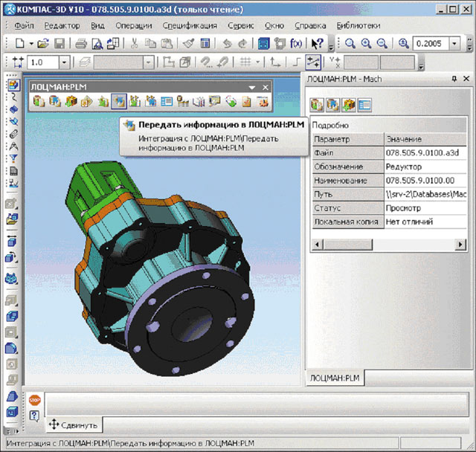Screen dimensions: 476x452
Task: Click the Cut scissors icon
Action: point(134,43)
